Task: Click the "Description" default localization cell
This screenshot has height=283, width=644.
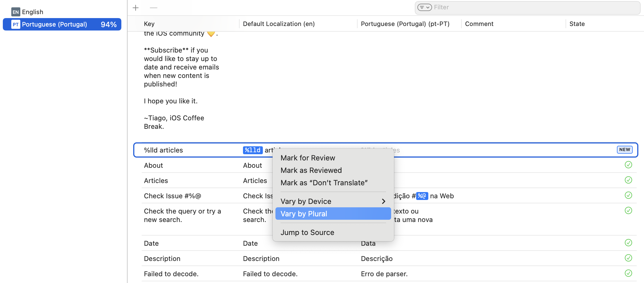Action: (261, 259)
